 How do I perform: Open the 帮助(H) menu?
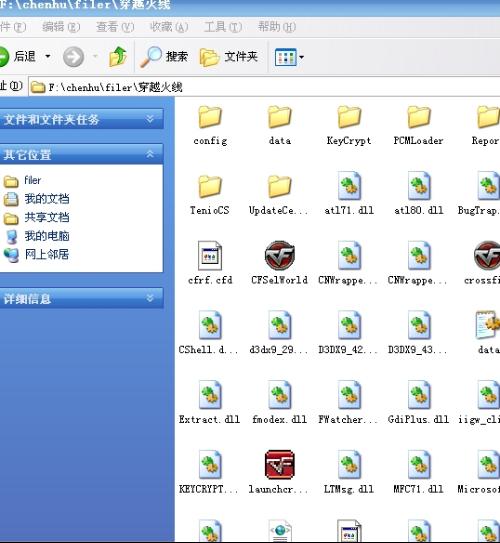277,27
